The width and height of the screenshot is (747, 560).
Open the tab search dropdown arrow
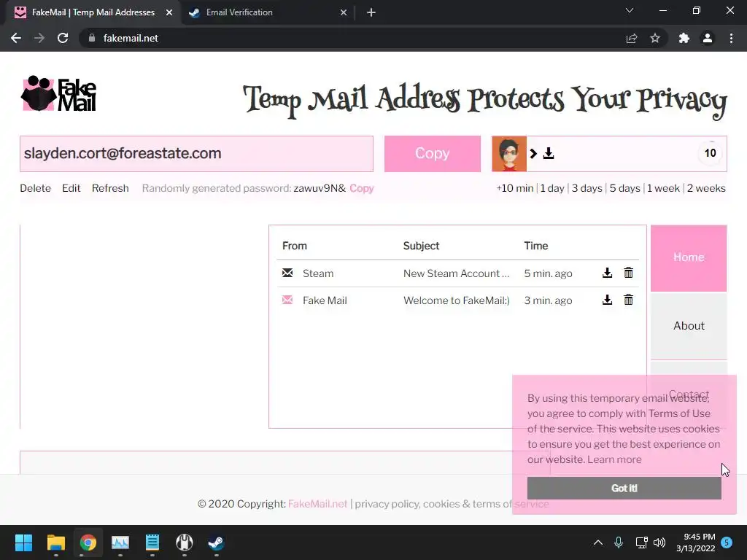pyautogui.click(x=630, y=10)
